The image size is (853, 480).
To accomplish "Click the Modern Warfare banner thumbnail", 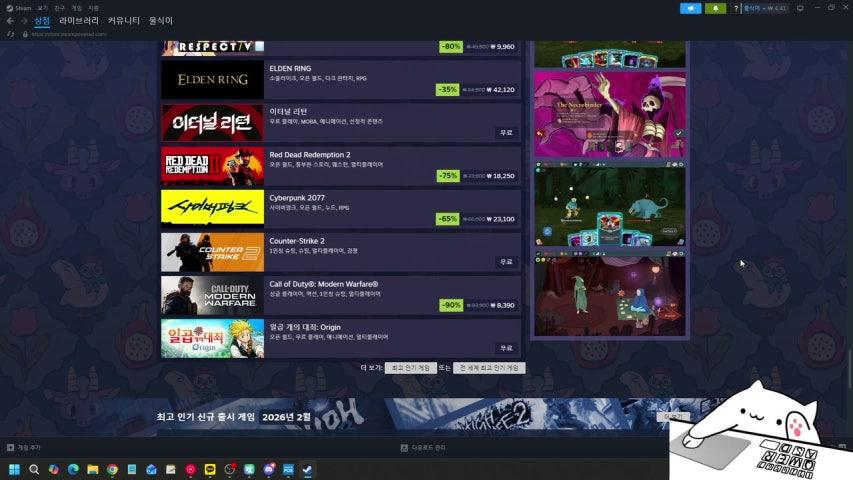I will (213, 295).
